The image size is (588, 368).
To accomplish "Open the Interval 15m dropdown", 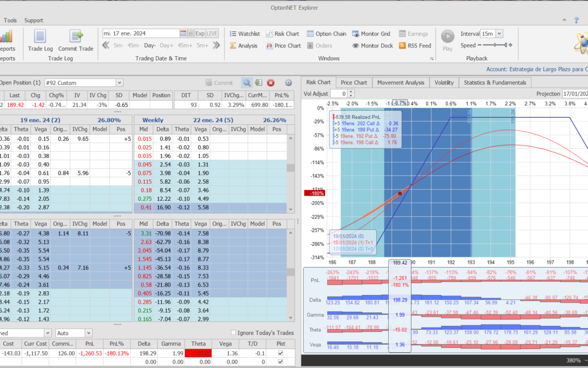I will [499, 34].
